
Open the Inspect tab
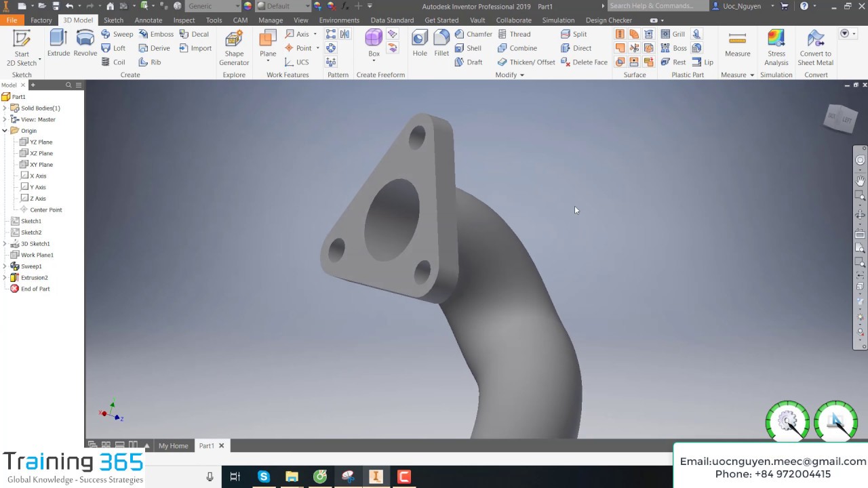[x=184, y=20]
